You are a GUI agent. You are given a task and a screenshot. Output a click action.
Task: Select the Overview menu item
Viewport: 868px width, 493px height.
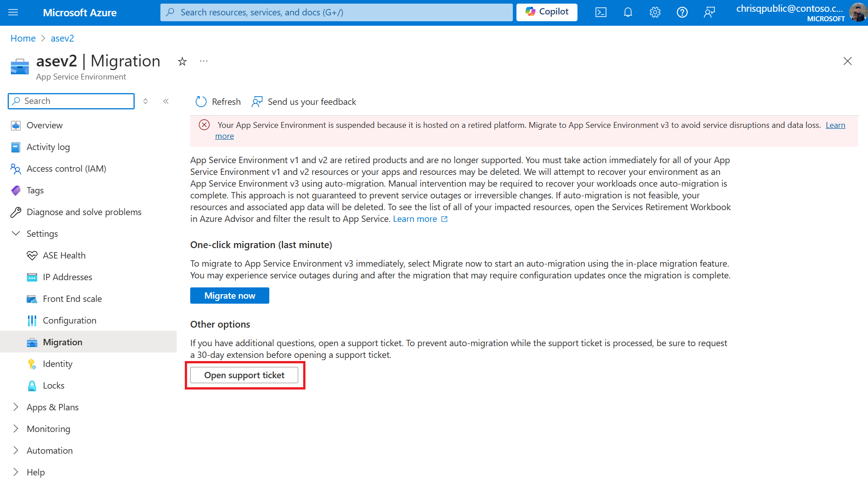pos(45,125)
